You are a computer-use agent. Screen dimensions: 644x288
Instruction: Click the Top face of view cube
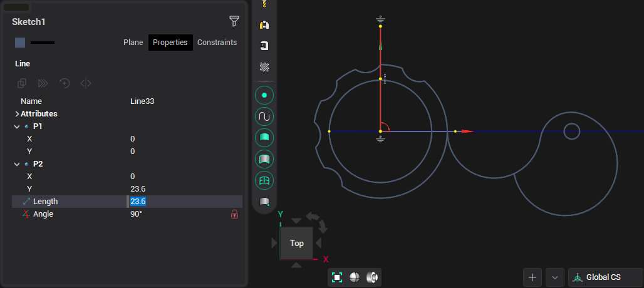297,244
